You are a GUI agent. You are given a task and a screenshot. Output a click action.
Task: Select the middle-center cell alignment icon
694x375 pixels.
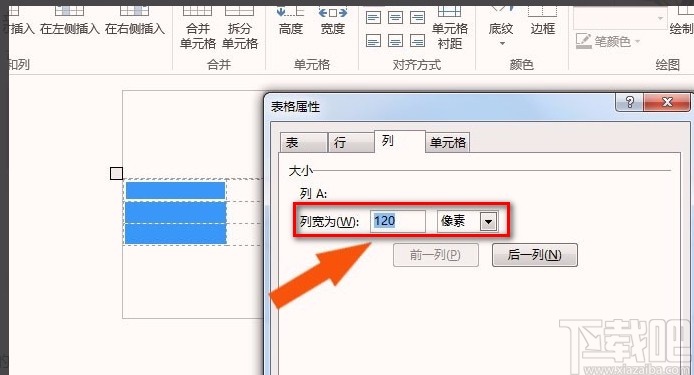pyautogui.click(x=395, y=18)
